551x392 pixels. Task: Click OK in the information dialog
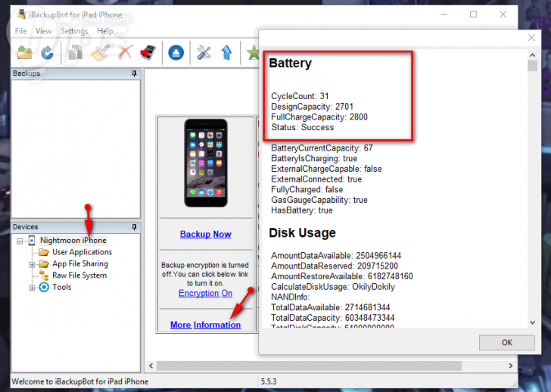pos(507,343)
